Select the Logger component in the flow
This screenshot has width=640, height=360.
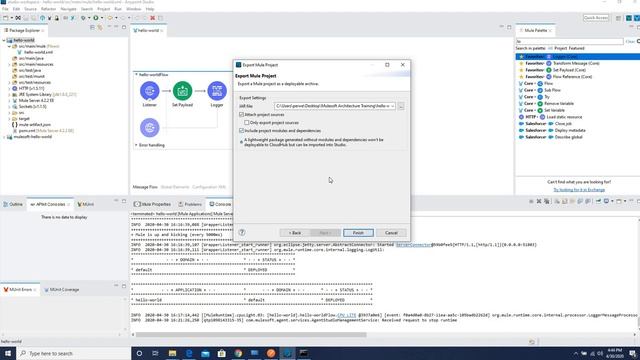tap(217, 91)
